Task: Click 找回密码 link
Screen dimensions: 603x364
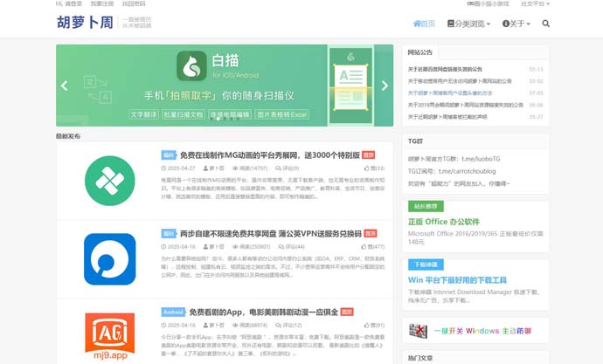Action: click(x=134, y=3)
